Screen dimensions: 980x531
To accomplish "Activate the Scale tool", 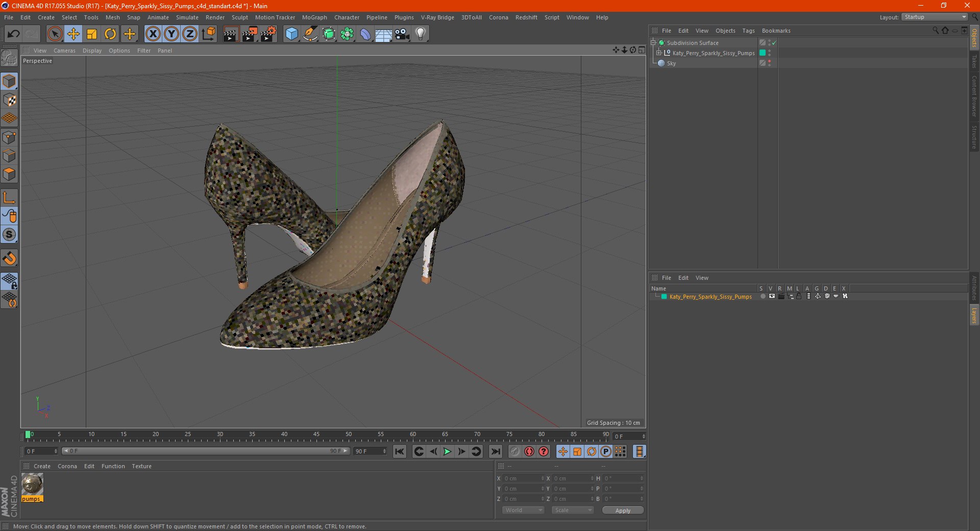I will [x=92, y=34].
